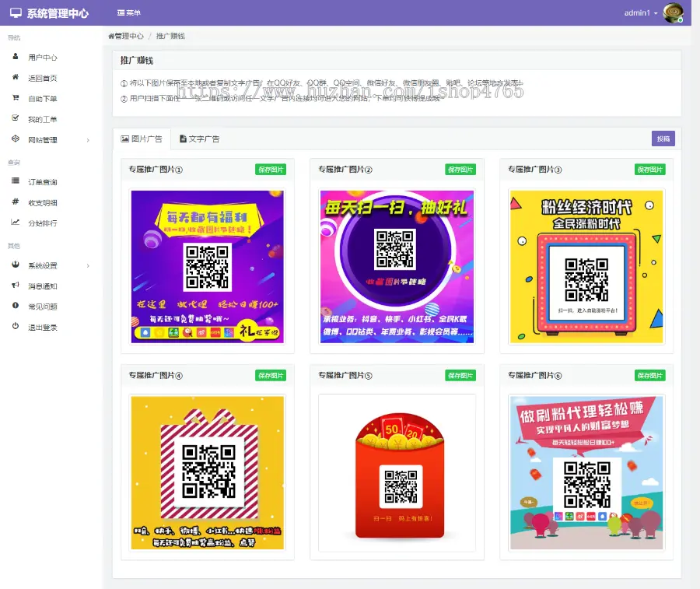Screen dimensions: 700x589
Task: Click the purple 每天都有福利 promo image
Action: 207,267
